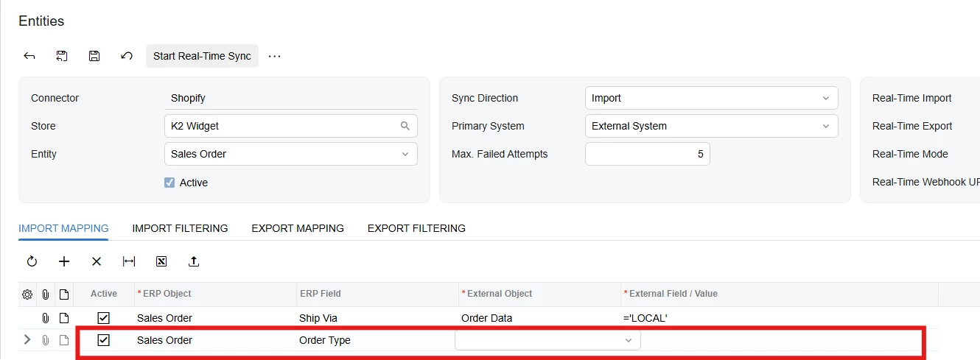Click Start Real-Time Sync button
The image size is (980, 360).
[202, 56]
